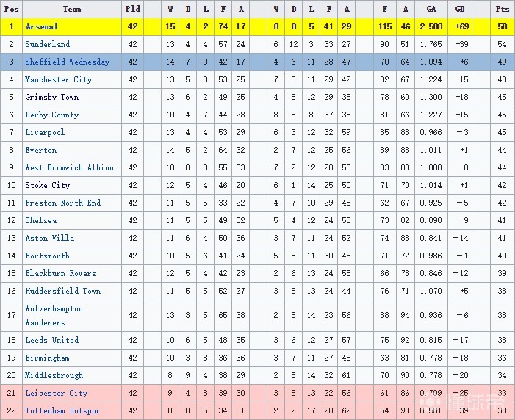
Task: Select the Manchester City link
Action: [x=58, y=79]
